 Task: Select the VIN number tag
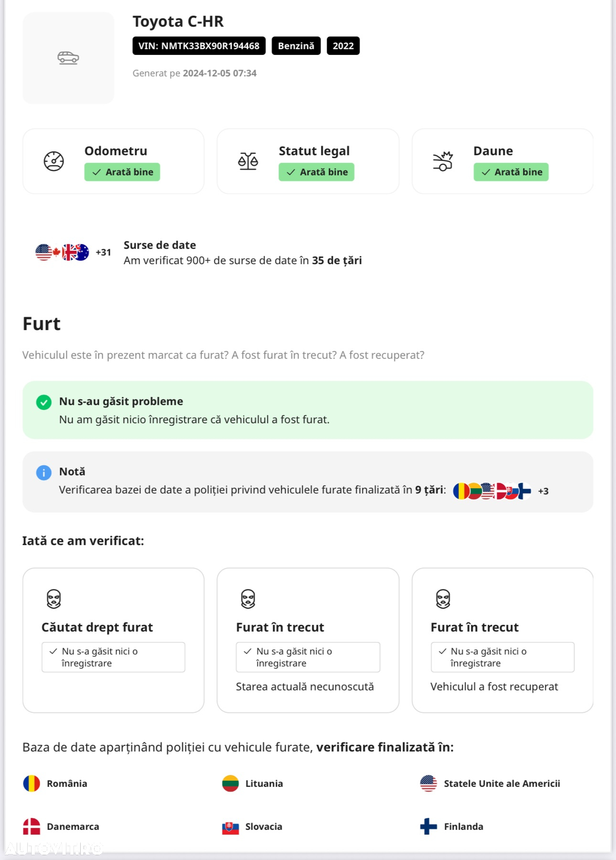coord(199,46)
